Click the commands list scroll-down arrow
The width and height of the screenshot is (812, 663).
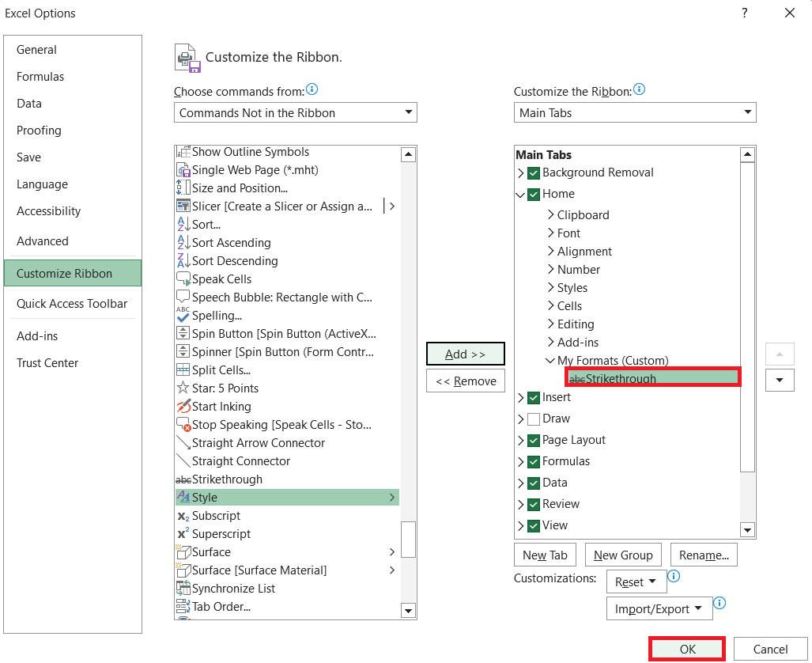click(x=408, y=611)
